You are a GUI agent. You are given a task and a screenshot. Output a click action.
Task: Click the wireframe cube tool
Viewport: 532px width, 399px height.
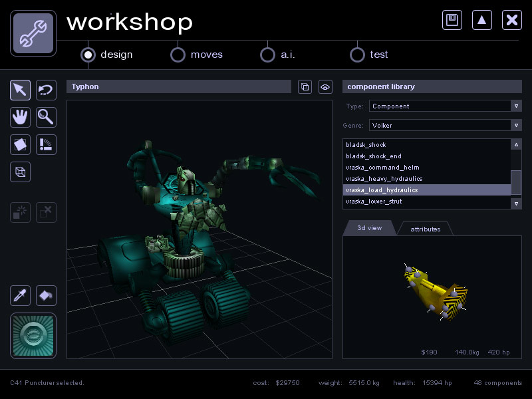coord(20,172)
